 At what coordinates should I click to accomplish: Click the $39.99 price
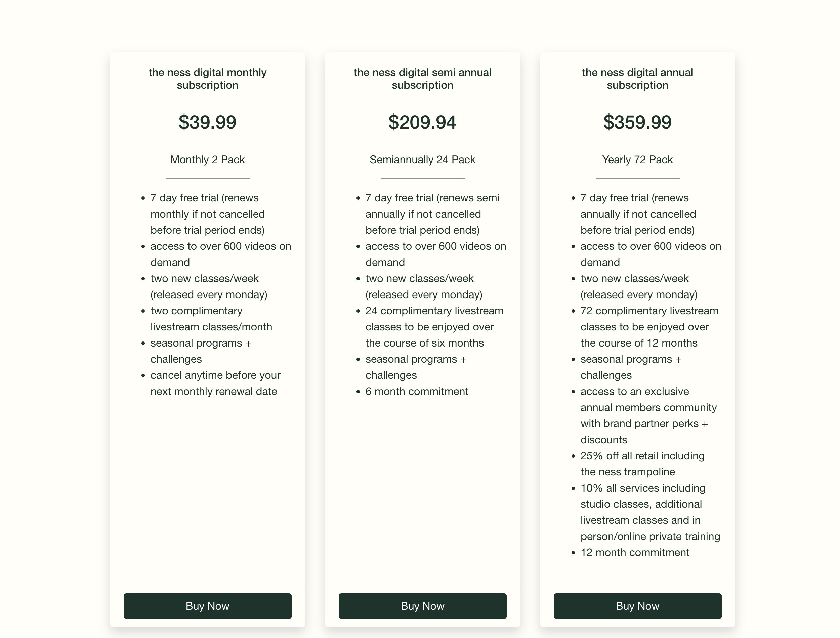point(207,122)
